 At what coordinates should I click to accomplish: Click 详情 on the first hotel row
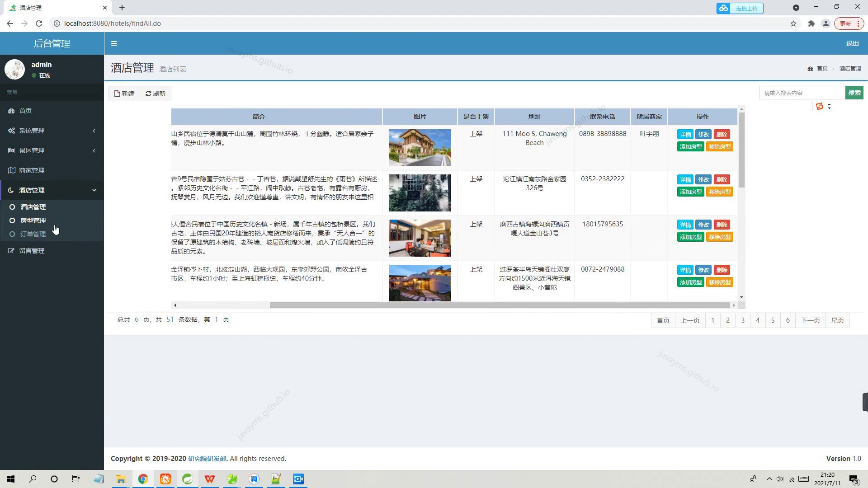click(x=685, y=134)
